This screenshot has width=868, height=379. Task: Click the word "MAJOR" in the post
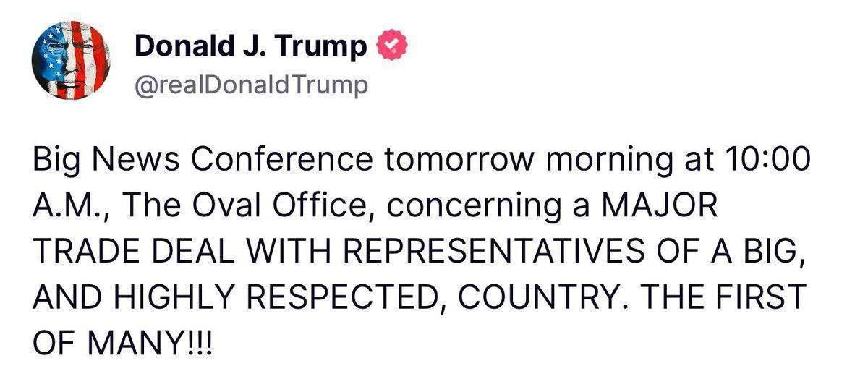click(662, 206)
